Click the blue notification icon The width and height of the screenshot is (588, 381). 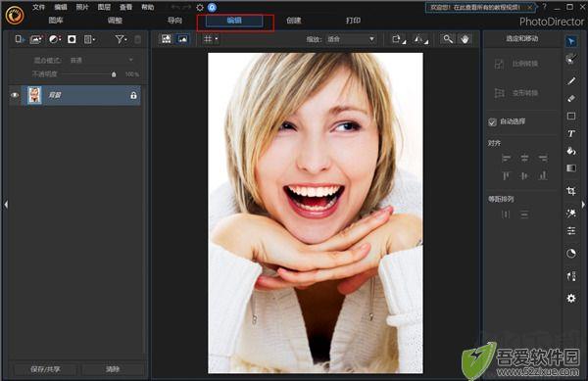212,7
